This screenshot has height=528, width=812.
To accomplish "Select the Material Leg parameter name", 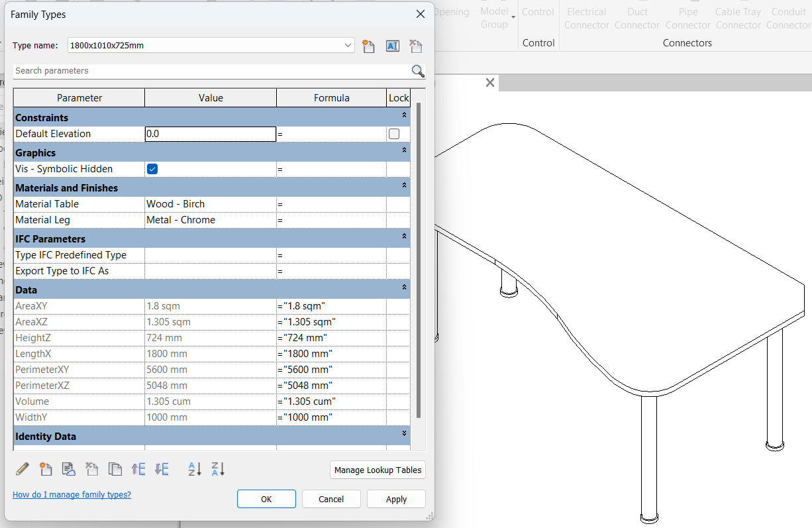I will [x=42, y=220].
